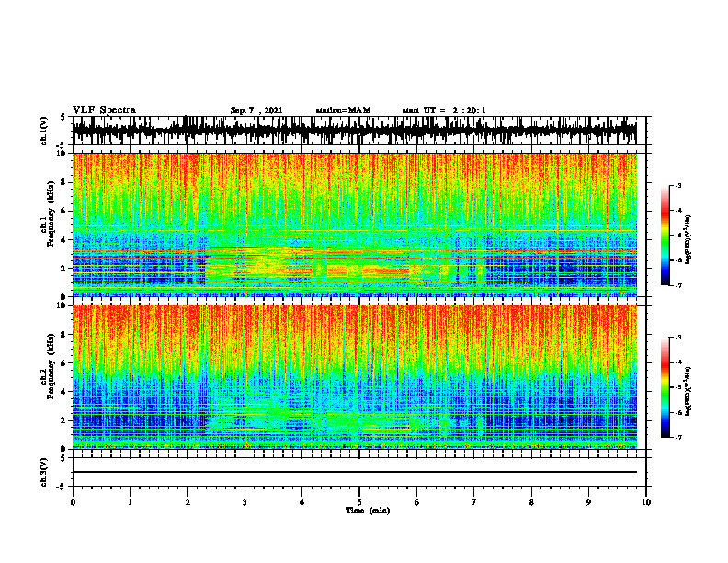The width and height of the screenshot is (728, 563).
Task: Click the ch.1 frequency tick label "4"
Action: pos(63,240)
